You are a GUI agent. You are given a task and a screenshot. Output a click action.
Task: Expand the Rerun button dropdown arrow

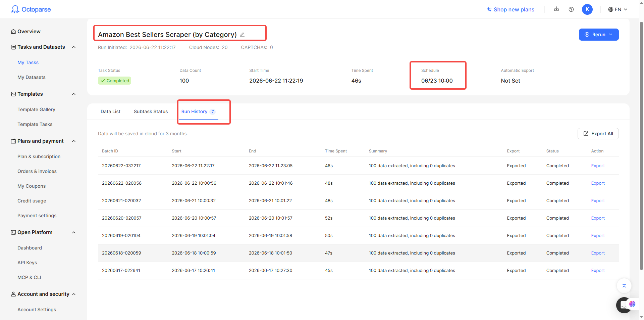point(611,35)
